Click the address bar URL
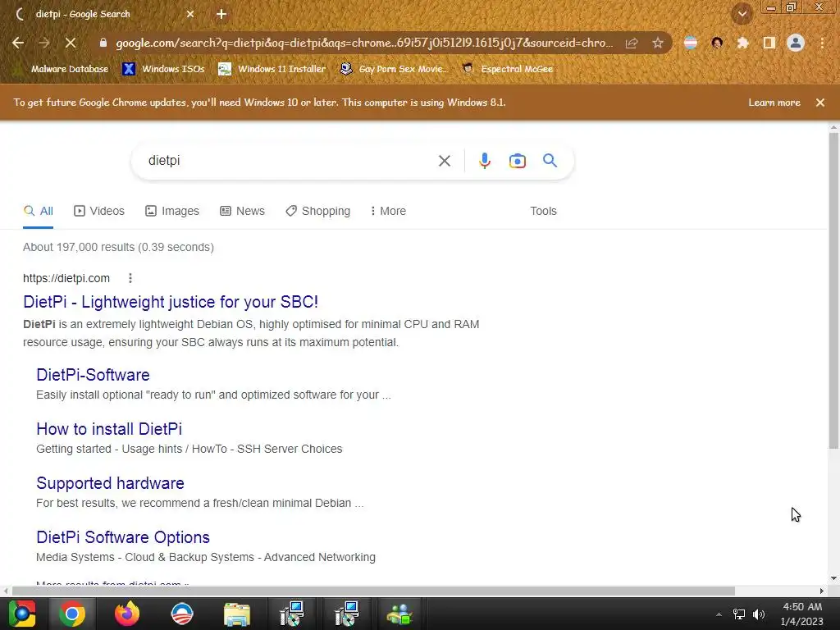 coord(364,43)
